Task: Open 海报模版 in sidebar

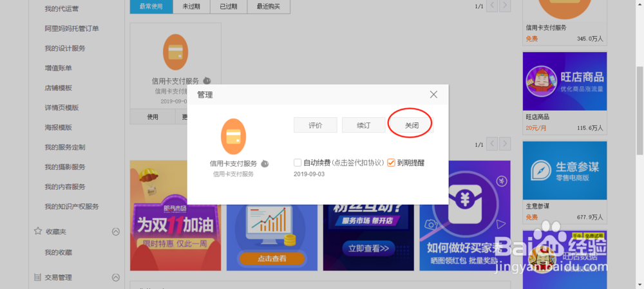Action: coord(59,127)
